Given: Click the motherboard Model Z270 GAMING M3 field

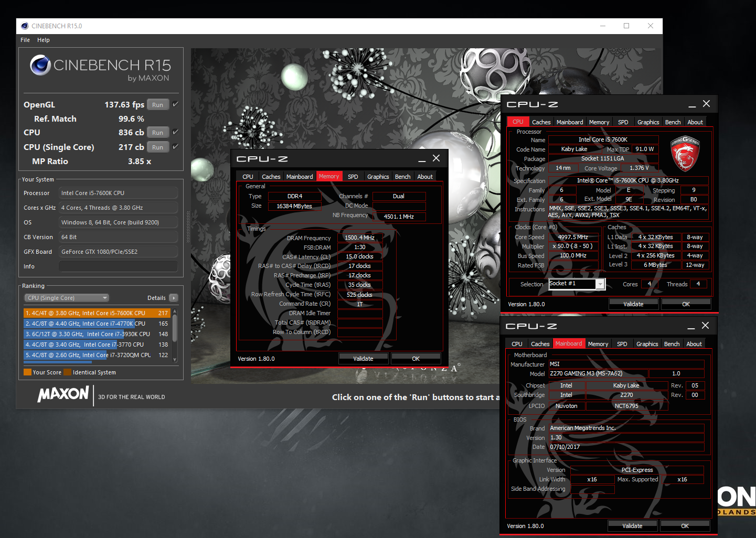Looking at the screenshot, I should pyautogui.click(x=599, y=374).
